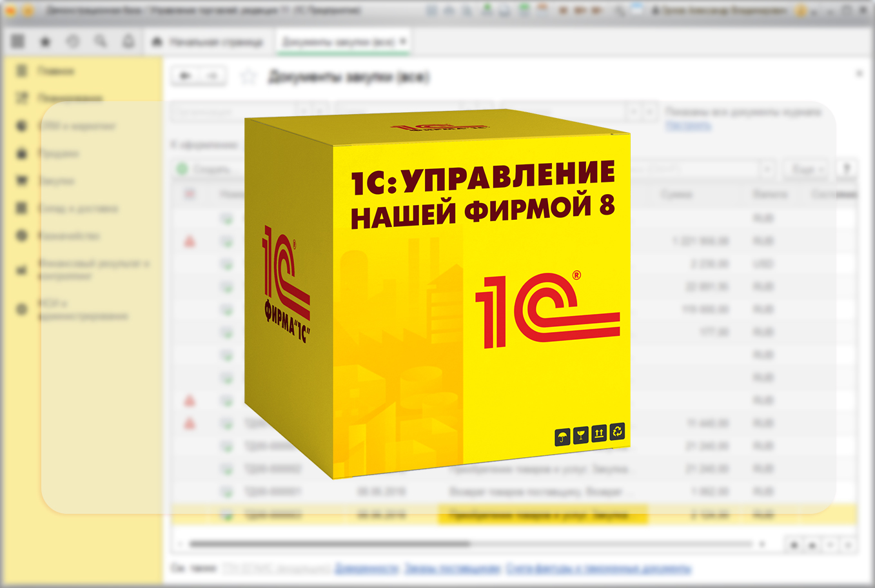
Task: Switch to the Начальная страница tab
Action: 209,42
